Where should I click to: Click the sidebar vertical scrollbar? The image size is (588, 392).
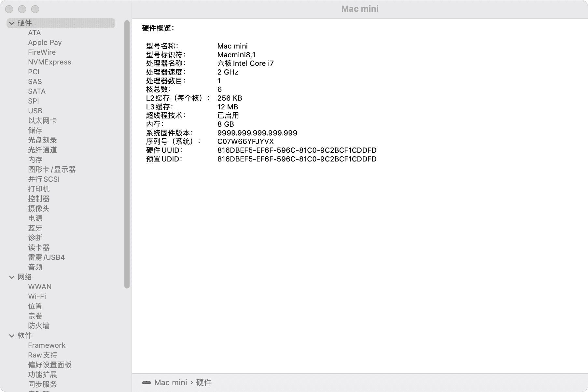coord(127,154)
